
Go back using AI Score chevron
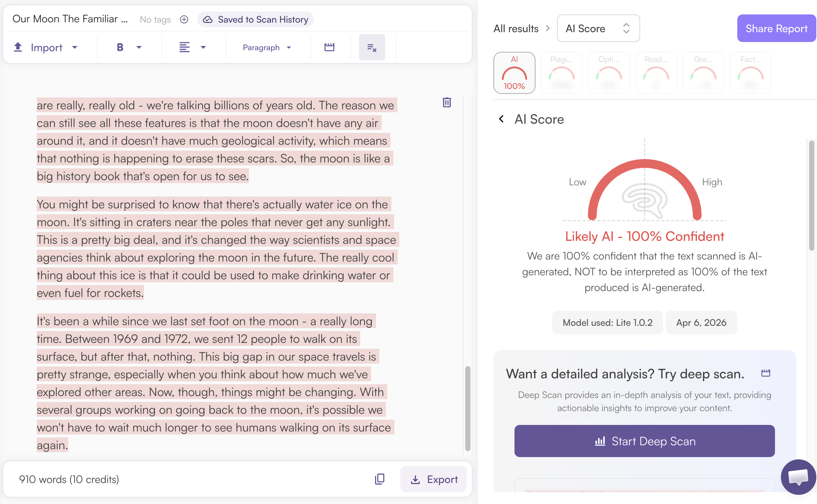(501, 119)
